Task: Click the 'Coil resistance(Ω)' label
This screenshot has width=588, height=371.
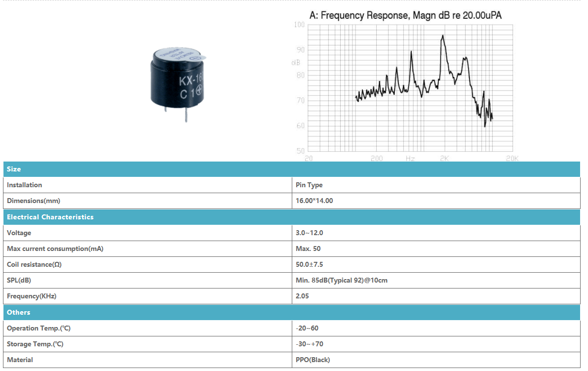Action: coord(34,264)
